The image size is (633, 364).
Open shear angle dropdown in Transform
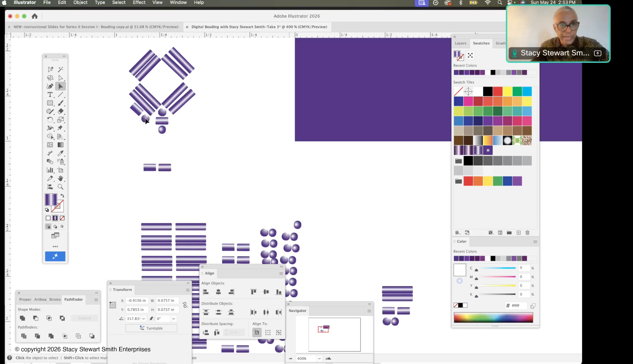pos(174,319)
